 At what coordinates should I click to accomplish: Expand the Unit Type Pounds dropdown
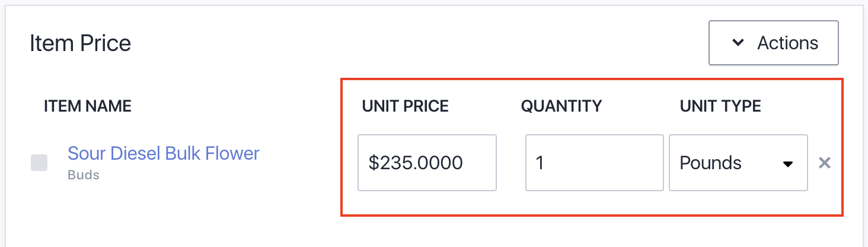pyautogui.click(x=738, y=163)
